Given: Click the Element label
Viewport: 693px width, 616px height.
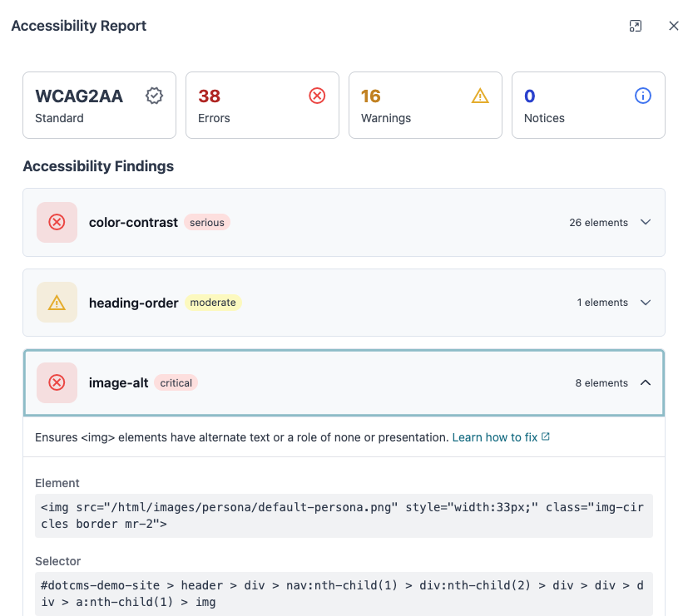Looking at the screenshot, I should click(57, 483).
